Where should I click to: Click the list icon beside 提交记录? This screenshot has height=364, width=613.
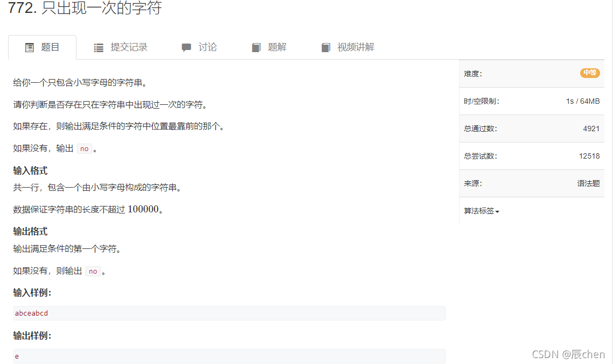point(98,47)
